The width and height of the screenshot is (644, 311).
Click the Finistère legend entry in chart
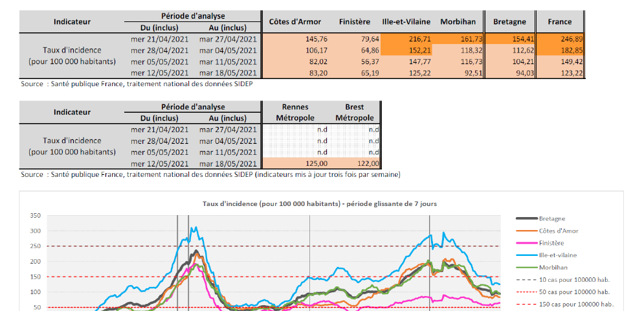point(551,243)
